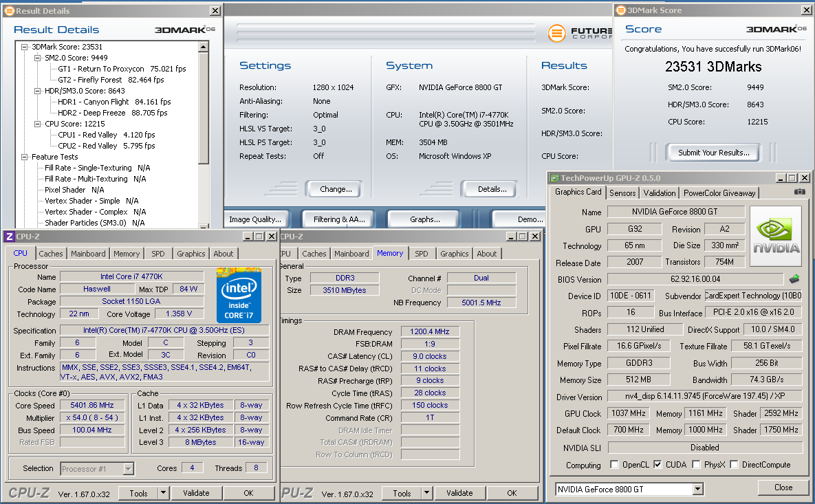Screen dimensions: 815x504
Task: Collapse the 3DMark Score: 23531 tree node
Action: pyautogui.click(x=25, y=47)
